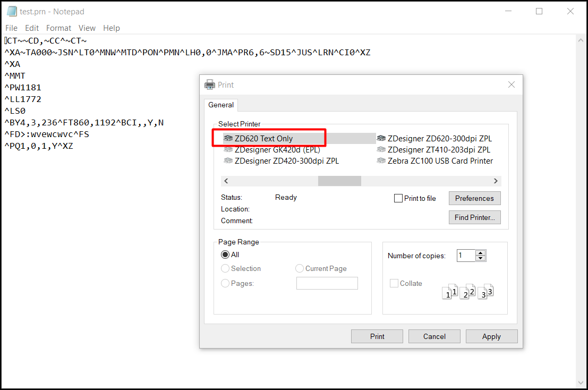The height and width of the screenshot is (390, 588).
Task: Select the ZDesigner ZD620-300dpi ZPL printer
Action: tap(436, 138)
